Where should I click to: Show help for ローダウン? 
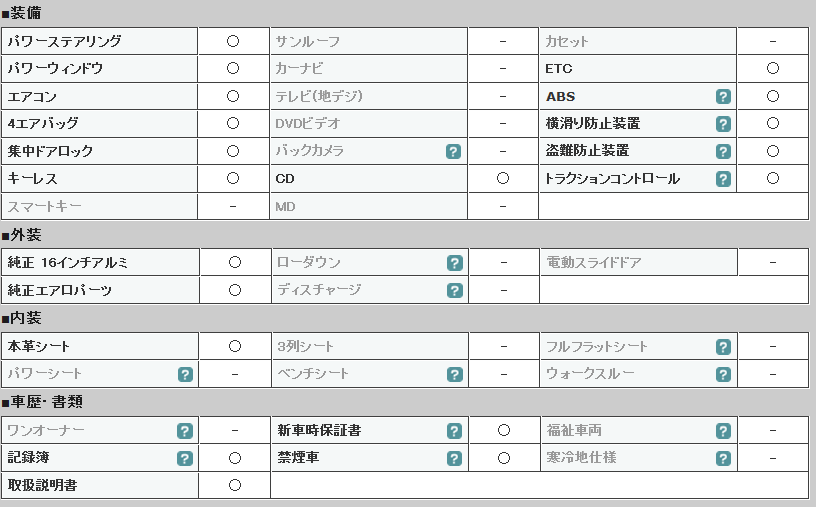pyautogui.click(x=455, y=263)
